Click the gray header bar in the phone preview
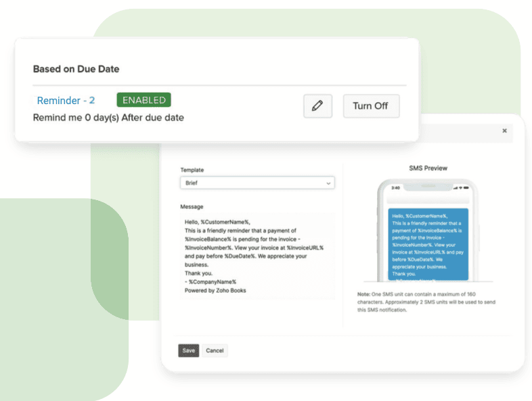Image resolution: width=532 pixels, height=401 pixels. tap(428, 200)
